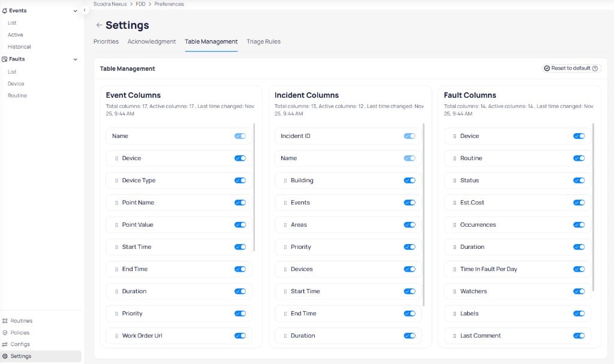Toggle the Device Type event column off
Image resolution: width=614 pixels, height=364 pixels.
pyautogui.click(x=240, y=181)
